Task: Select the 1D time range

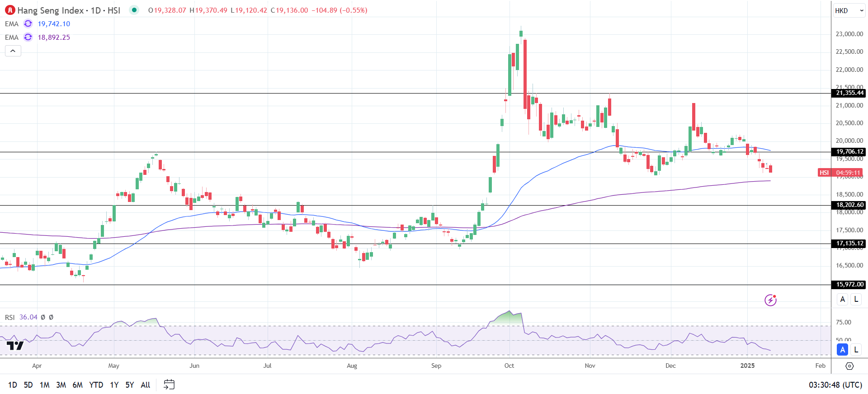Action: [13, 385]
